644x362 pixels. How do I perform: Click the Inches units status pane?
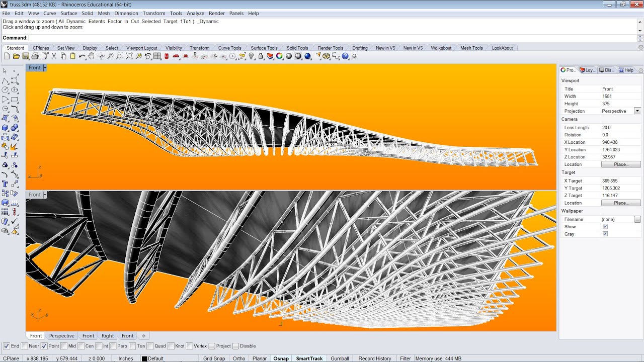click(126, 358)
